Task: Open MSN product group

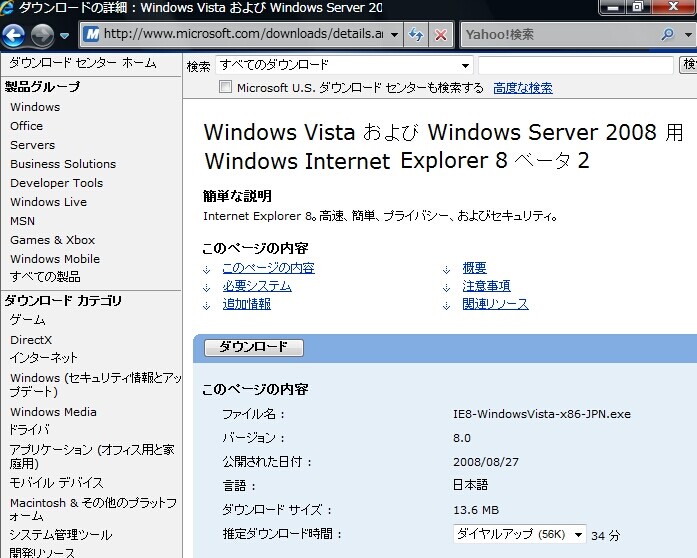Action: (22, 221)
